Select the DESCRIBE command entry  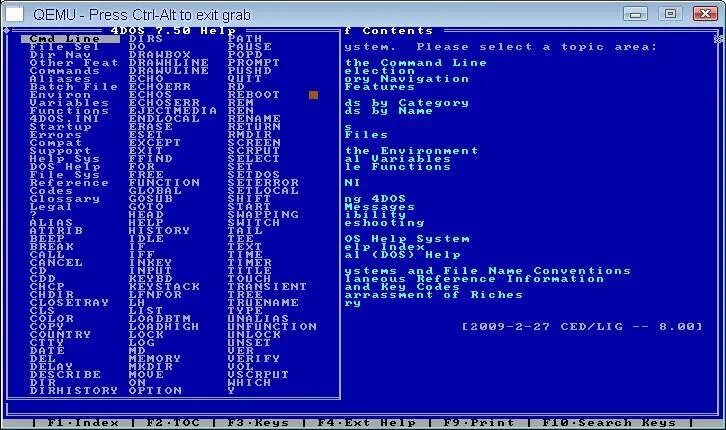click(65, 374)
